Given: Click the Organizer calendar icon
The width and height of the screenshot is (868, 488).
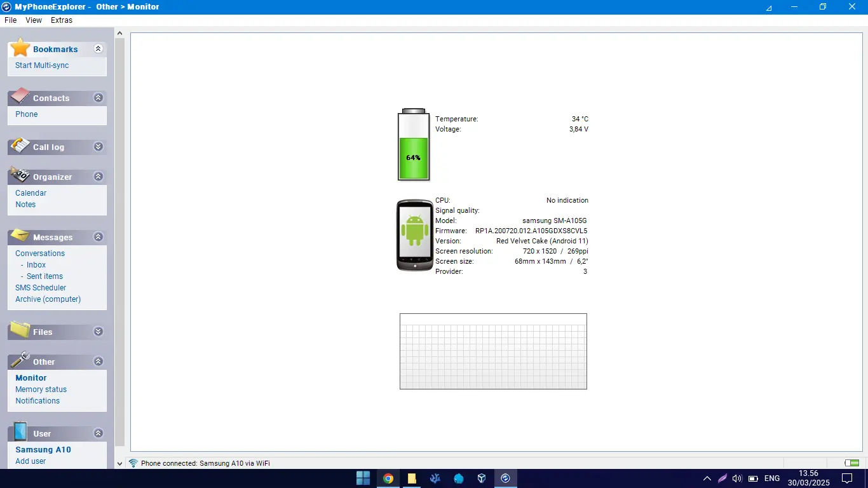Looking at the screenshot, I should (20, 175).
